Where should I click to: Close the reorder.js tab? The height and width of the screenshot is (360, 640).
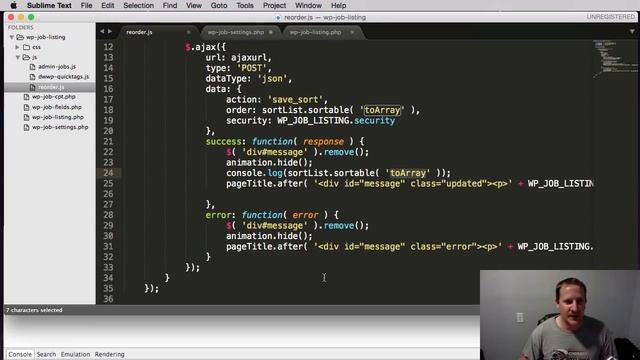point(189,32)
